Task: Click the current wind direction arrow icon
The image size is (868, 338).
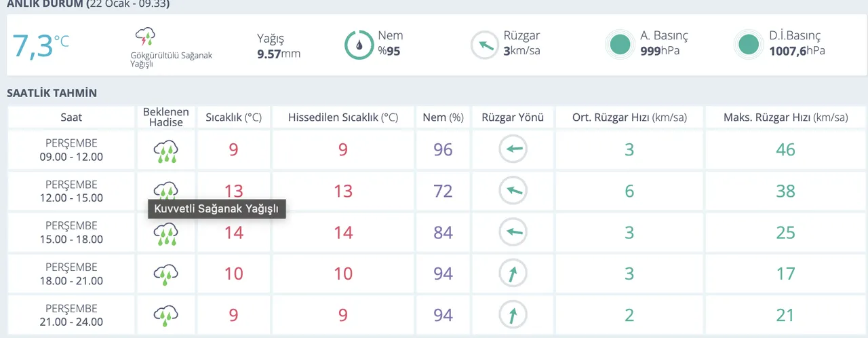Action: point(484,45)
